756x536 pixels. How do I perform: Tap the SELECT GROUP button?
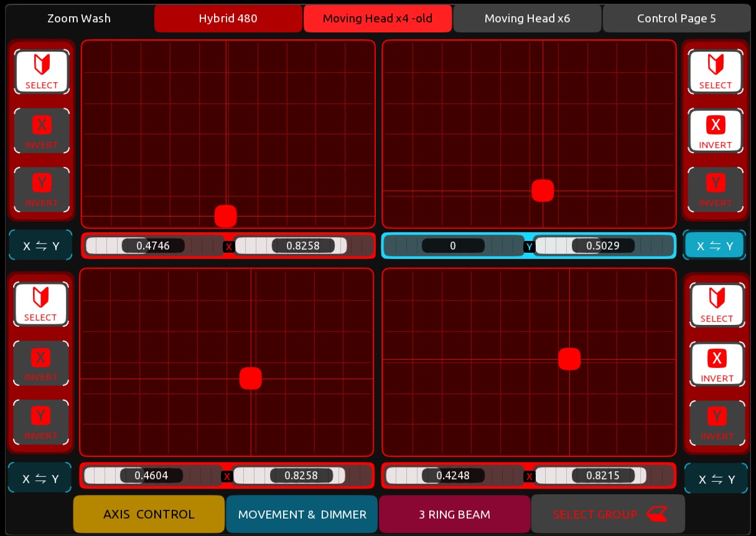coord(608,514)
